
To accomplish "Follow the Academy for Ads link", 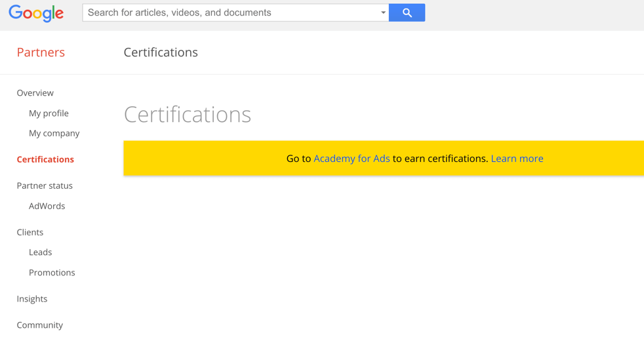I will tap(352, 159).
